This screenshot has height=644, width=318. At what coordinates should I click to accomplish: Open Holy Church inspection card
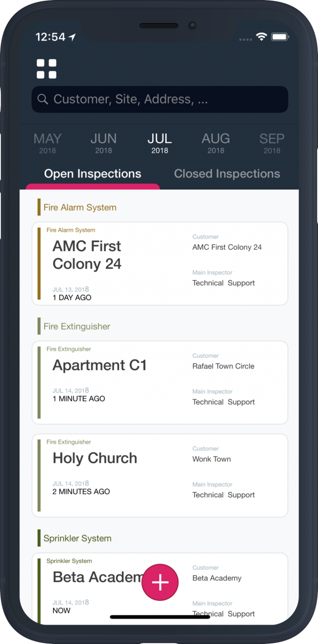tap(160, 475)
